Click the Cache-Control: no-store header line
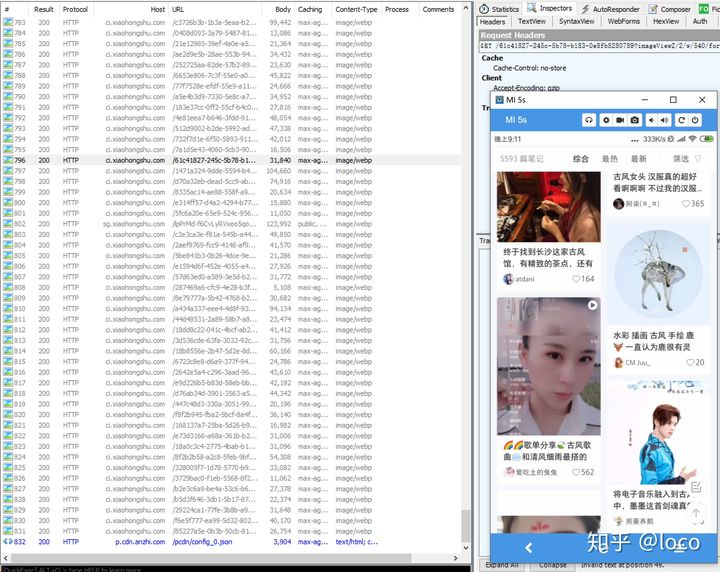This screenshot has height=572, width=720. pyautogui.click(x=529, y=68)
